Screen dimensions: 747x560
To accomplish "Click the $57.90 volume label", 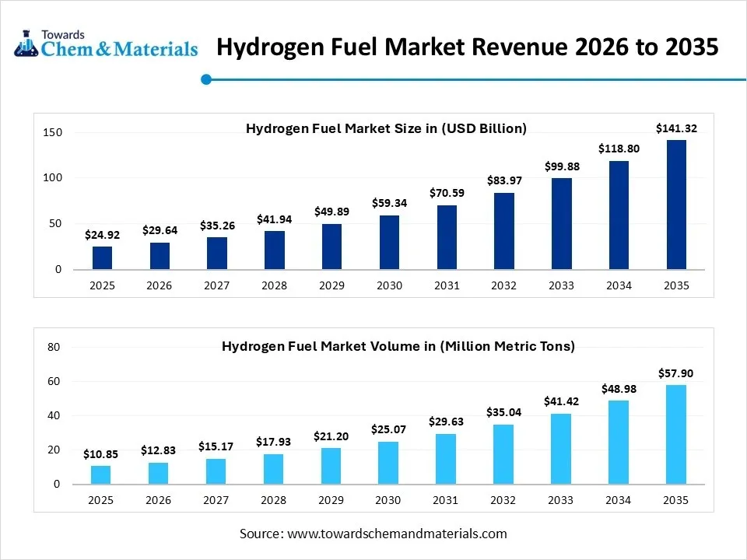I will click(675, 373).
